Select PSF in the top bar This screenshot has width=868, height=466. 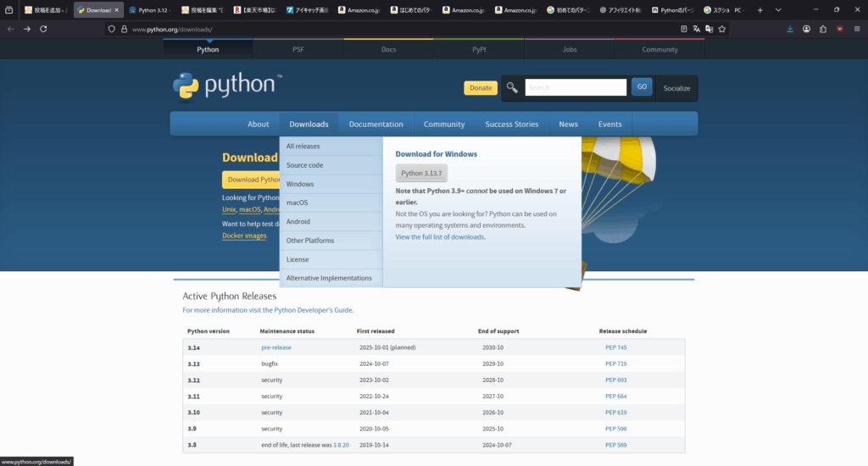(298, 49)
